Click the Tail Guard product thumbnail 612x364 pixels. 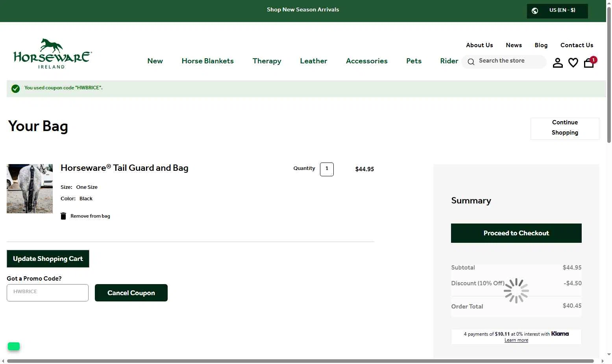[x=30, y=189]
